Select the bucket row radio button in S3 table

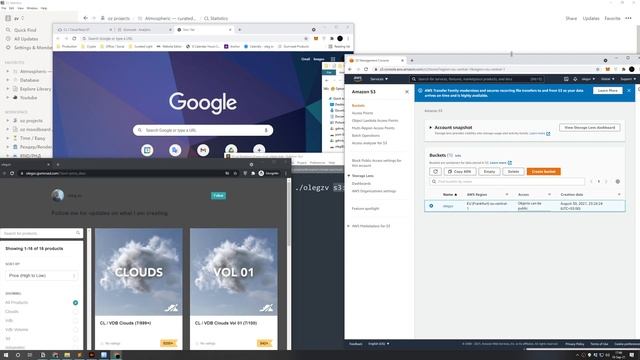(x=431, y=206)
